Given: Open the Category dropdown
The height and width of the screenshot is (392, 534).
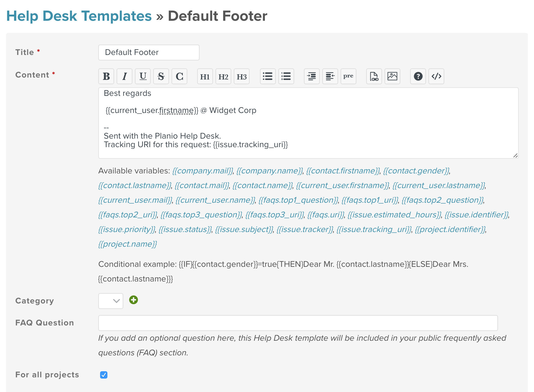Looking at the screenshot, I should (x=110, y=301).
